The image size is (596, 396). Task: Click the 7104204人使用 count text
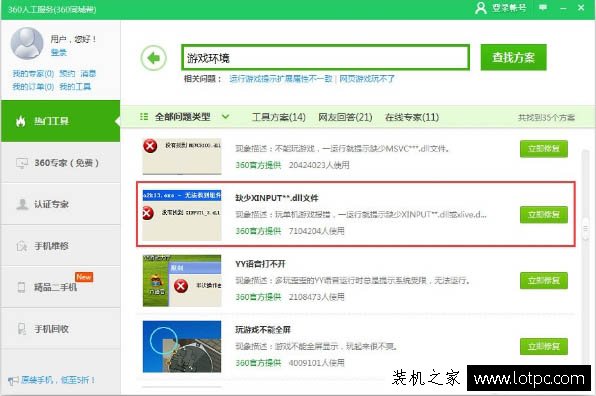click(317, 231)
